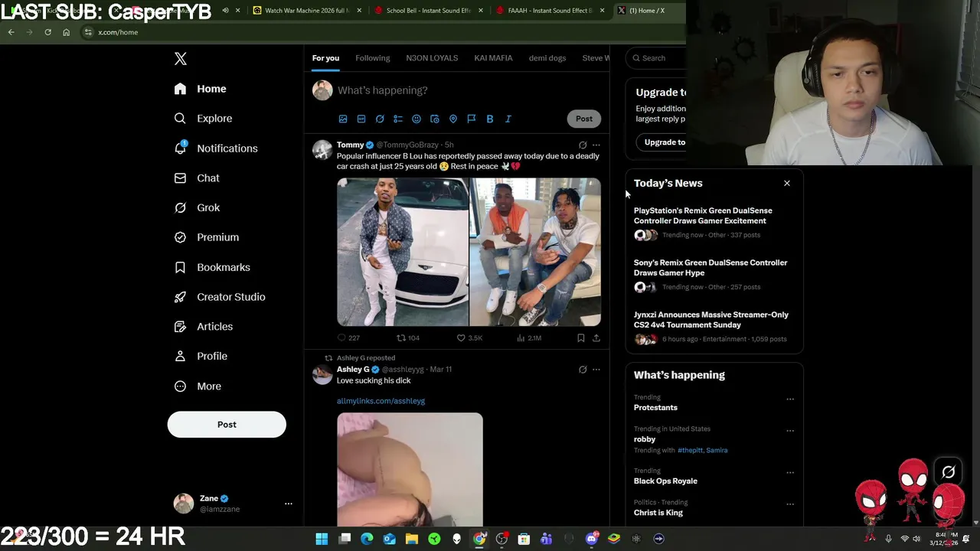980x551 pixels.
Task: Open Premium in the sidebar
Action: tap(206, 237)
